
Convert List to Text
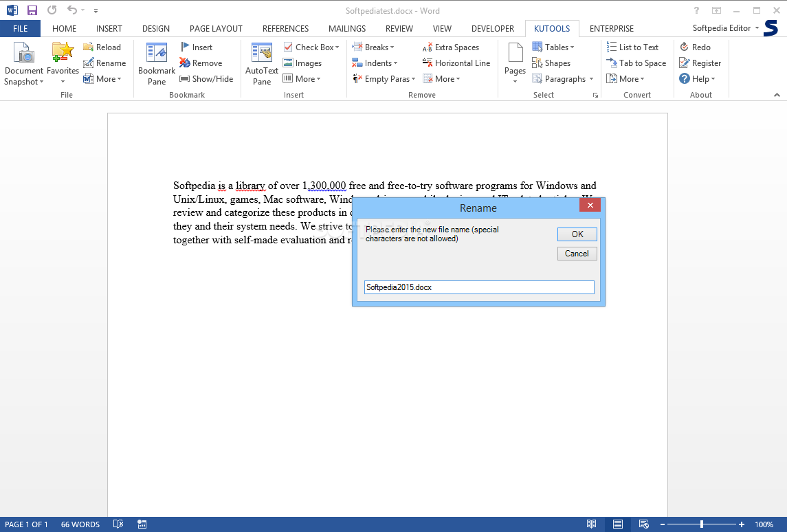632,47
